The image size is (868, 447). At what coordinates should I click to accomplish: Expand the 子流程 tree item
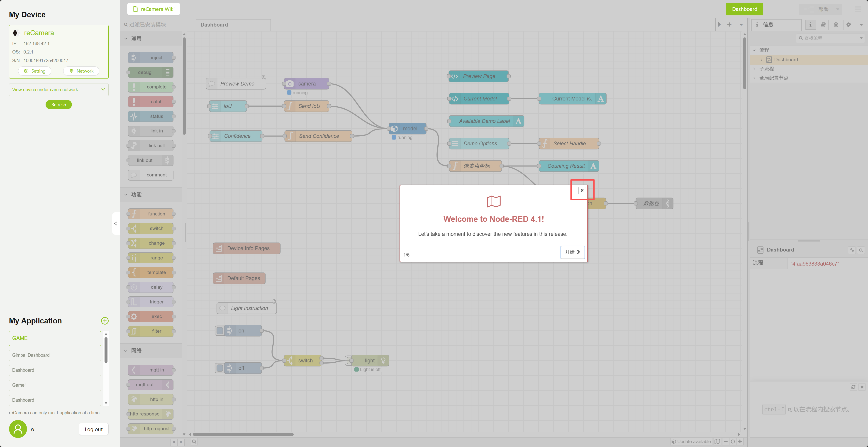(754, 69)
